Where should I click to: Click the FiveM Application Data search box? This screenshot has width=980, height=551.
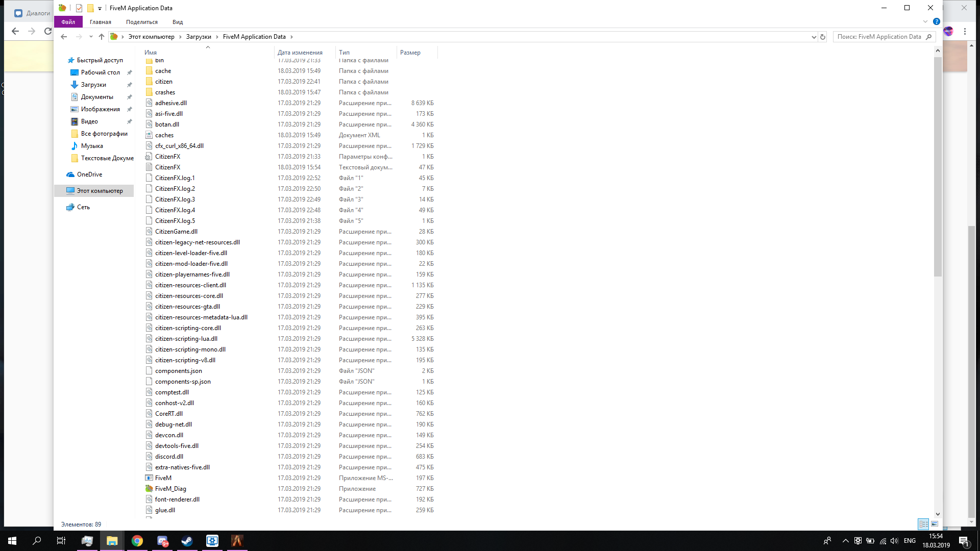coord(884,37)
